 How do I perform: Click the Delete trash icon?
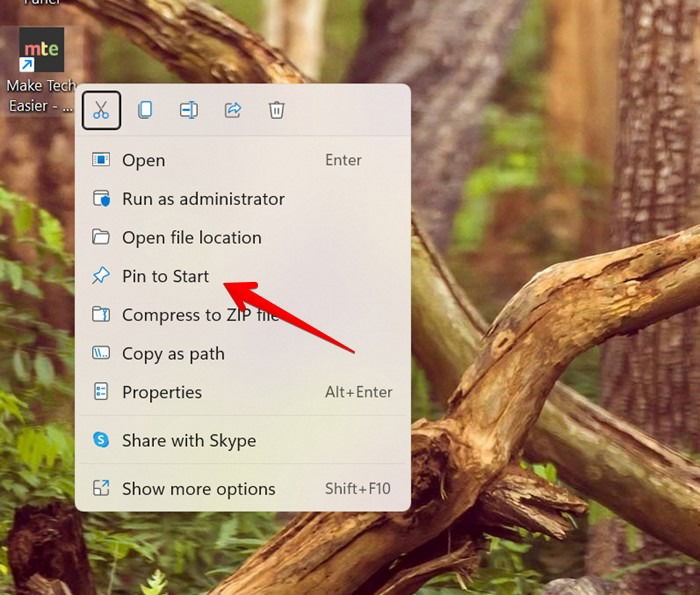276,110
